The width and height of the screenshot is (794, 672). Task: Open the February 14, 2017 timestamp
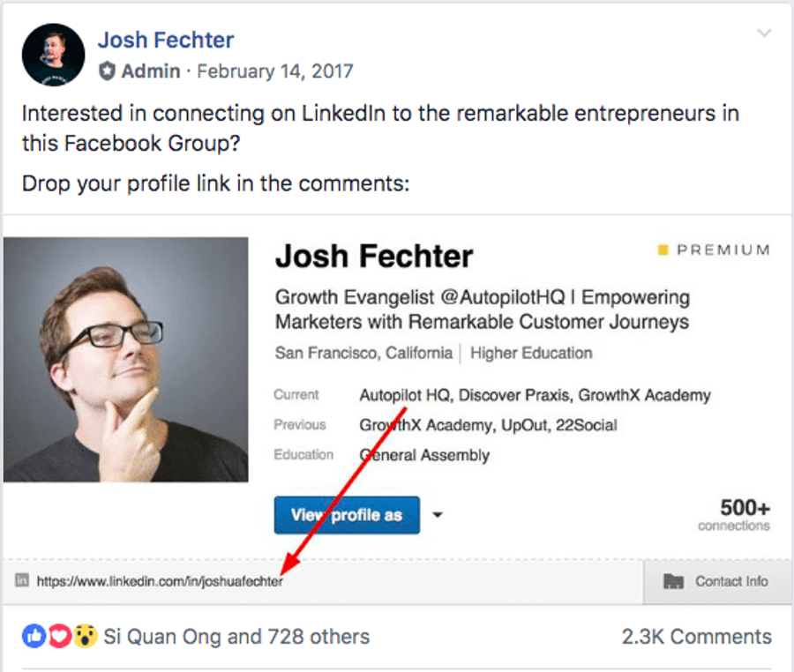coord(275,71)
